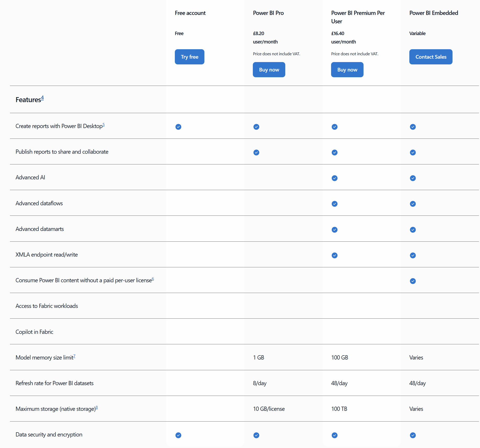Open footnote 7 after Model memory size limit
480x448 pixels.
pos(74,356)
